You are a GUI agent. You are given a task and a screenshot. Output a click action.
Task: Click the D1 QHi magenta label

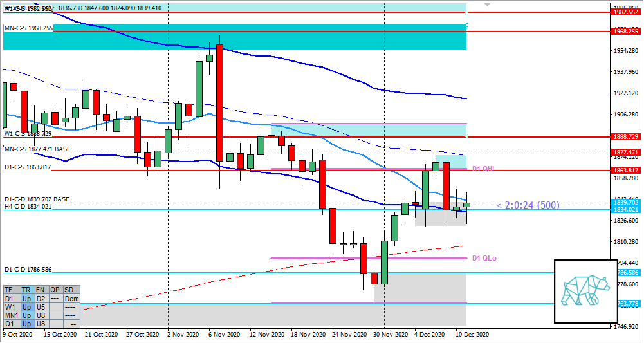(x=484, y=168)
